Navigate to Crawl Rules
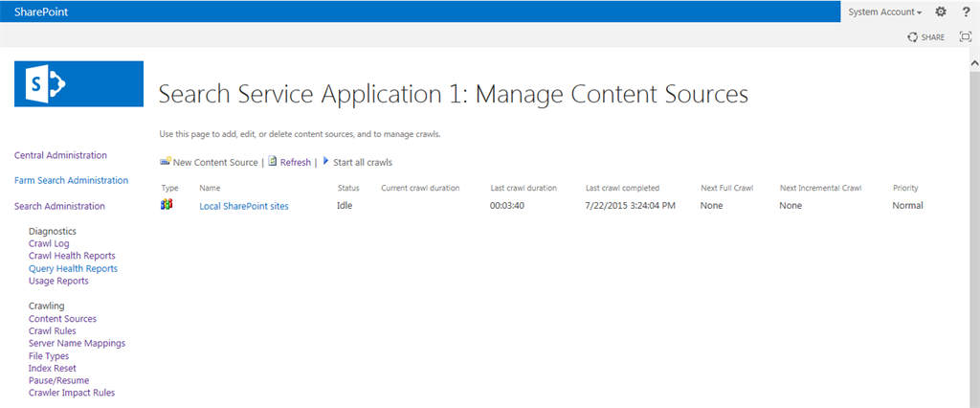Image resolution: width=980 pixels, height=408 pixels. point(53,330)
